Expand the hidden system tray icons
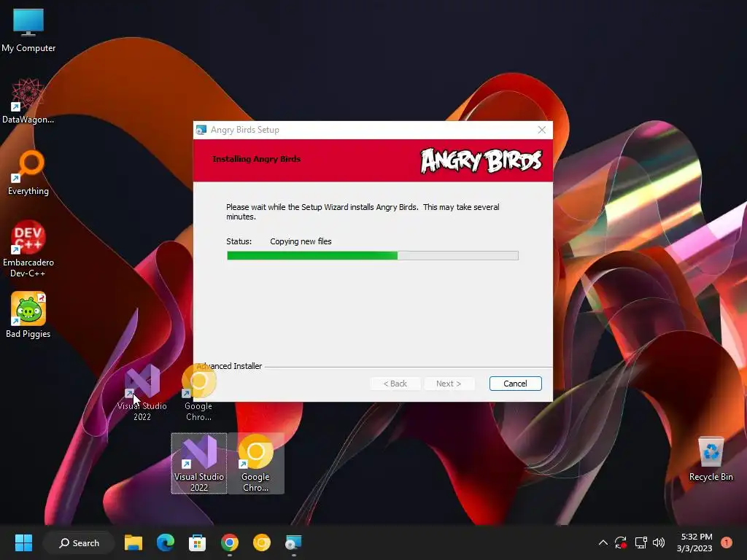 click(x=603, y=542)
